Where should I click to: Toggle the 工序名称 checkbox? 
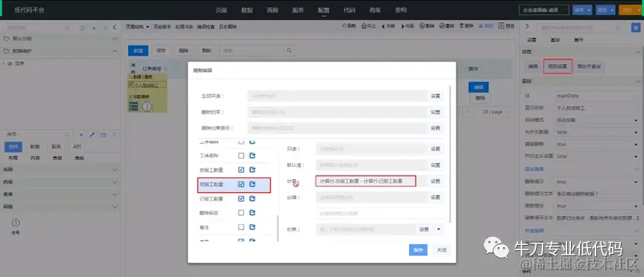click(241, 156)
